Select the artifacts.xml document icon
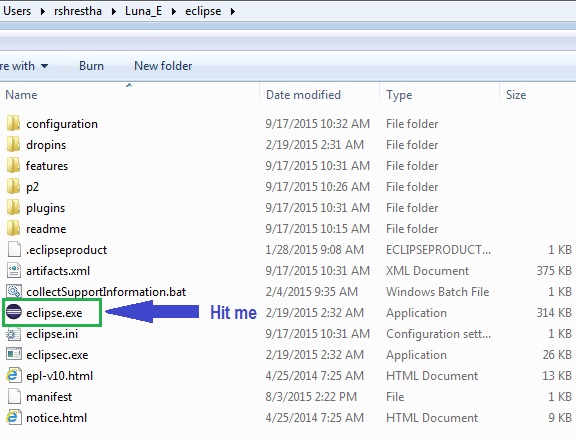 coord(14,270)
